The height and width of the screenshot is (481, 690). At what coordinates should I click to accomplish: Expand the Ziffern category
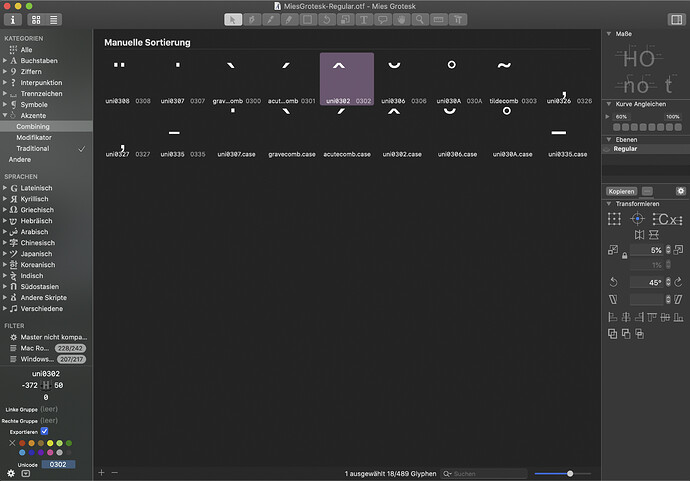[5, 71]
